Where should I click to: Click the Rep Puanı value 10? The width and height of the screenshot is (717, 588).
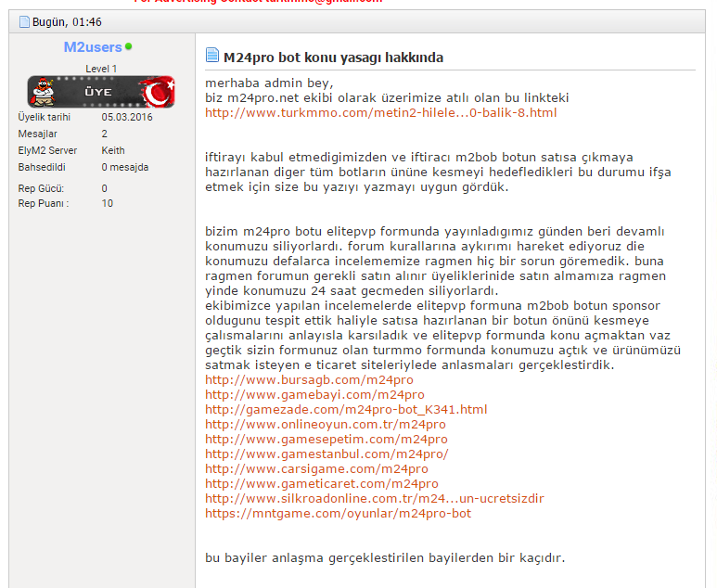click(107, 203)
